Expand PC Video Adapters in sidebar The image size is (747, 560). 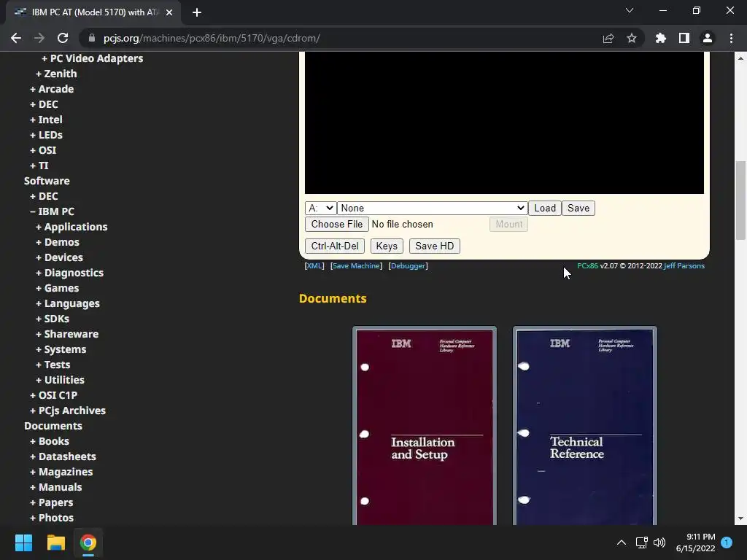tap(92, 58)
